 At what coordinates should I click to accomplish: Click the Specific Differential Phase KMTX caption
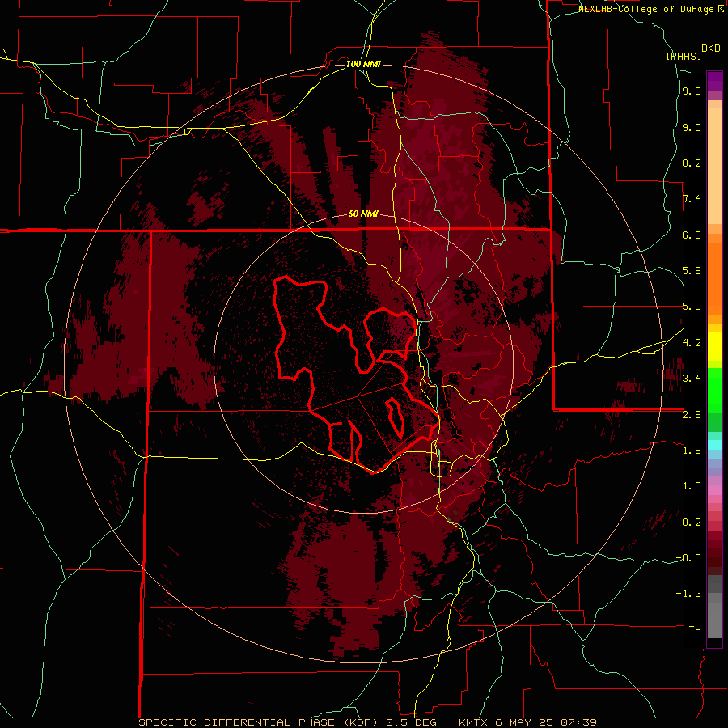tap(367, 722)
